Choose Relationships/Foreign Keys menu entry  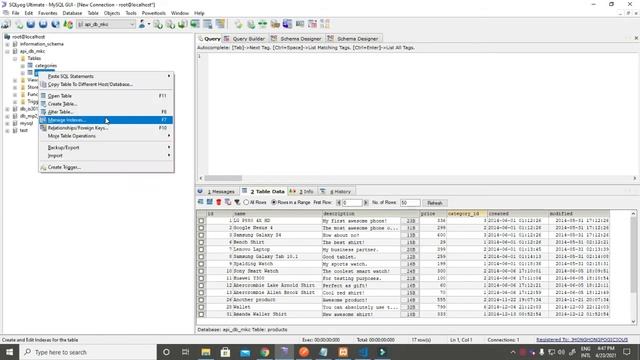(106, 128)
